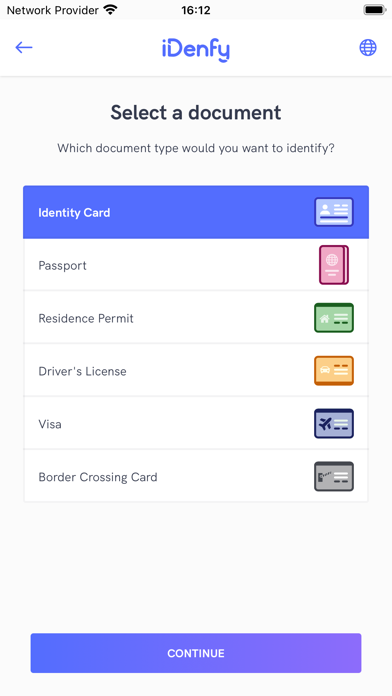This screenshot has width=392, height=696.
Task: Select the Driver's License row
Action: pyautogui.click(x=196, y=371)
